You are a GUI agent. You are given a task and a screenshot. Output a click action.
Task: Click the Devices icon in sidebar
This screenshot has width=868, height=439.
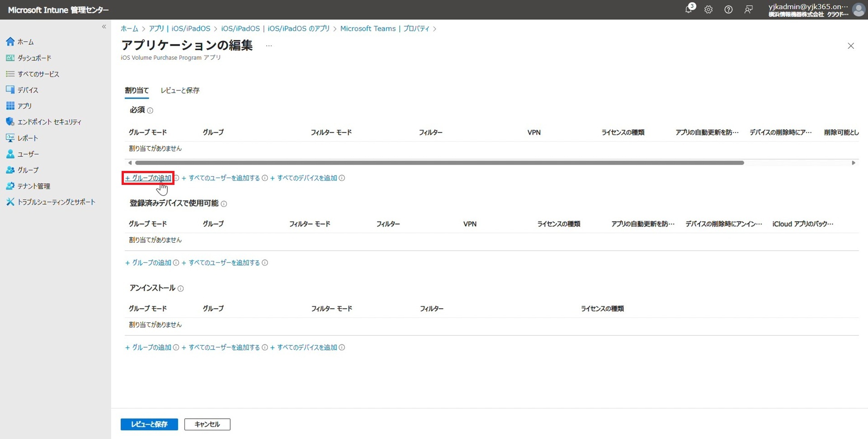coord(10,90)
